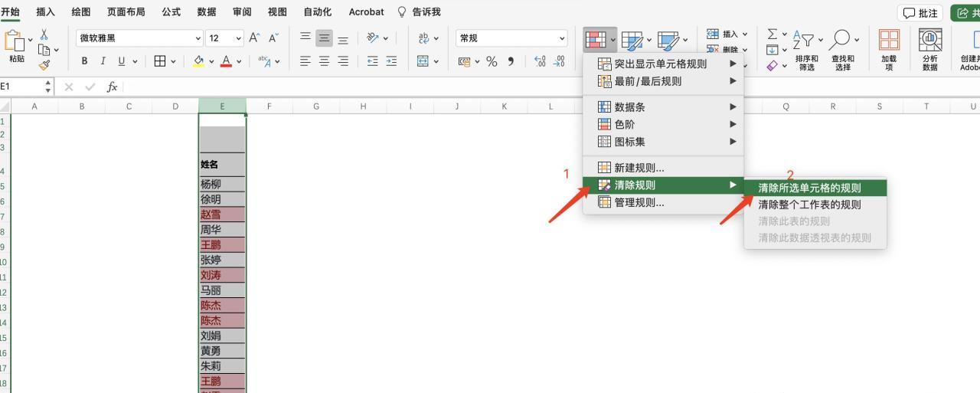980x393 pixels.
Task: Expand the 数据条 submenu
Action: pyautogui.click(x=663, y=107)
